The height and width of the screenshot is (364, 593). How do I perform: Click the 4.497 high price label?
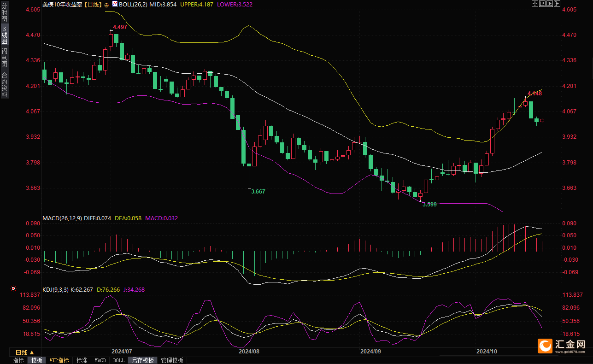point(120,27)
